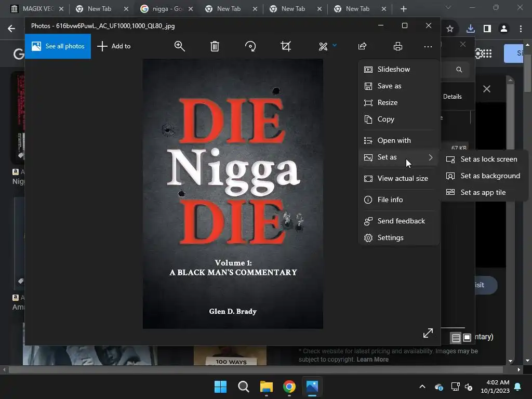Open Google apps grid icon

coord(487,54)
